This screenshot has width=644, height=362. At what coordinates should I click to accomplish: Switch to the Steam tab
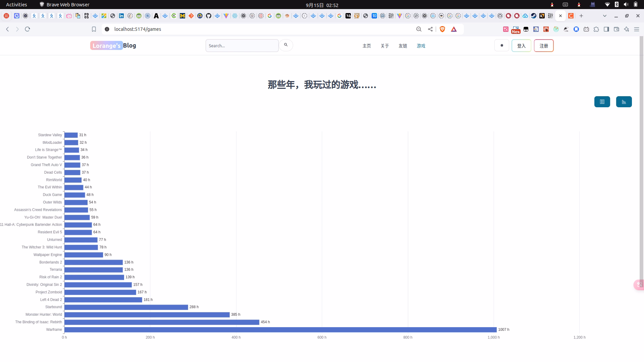534,16
